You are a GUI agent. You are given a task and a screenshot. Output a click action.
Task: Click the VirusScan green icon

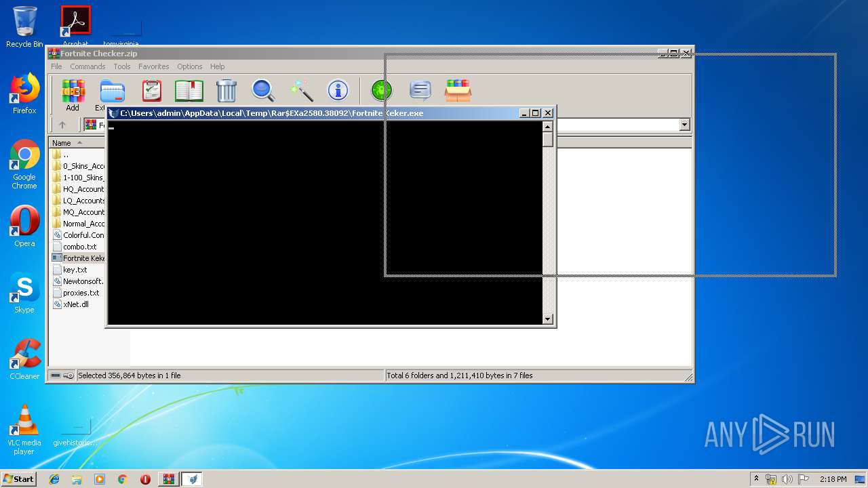[x=382, y=90]
